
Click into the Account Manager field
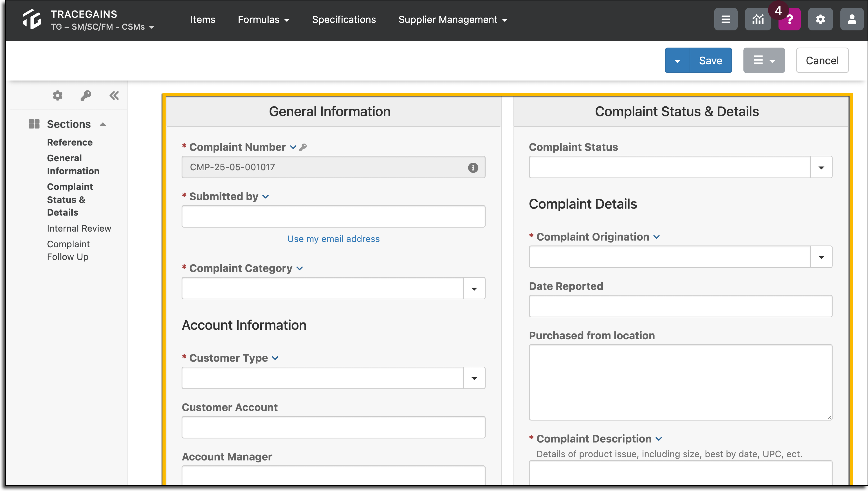coord(333,476)
